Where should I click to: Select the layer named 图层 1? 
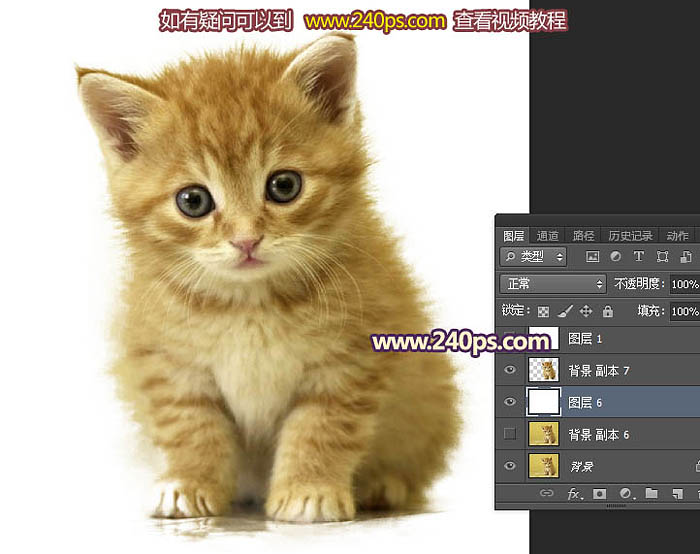pyautogui.click(x=585, y=339)
